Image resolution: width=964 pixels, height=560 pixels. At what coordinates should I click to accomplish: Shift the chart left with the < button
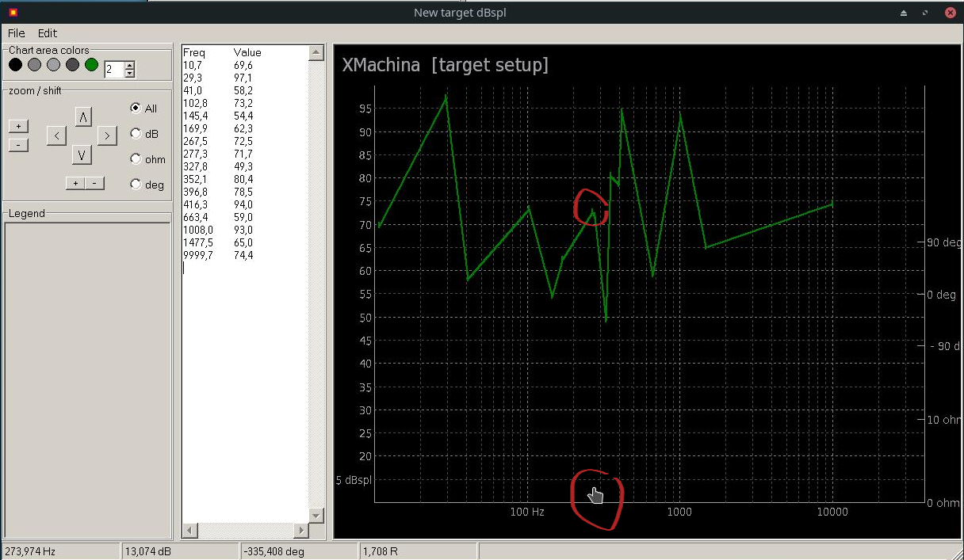pyautogui.click(x=56, y=135)
